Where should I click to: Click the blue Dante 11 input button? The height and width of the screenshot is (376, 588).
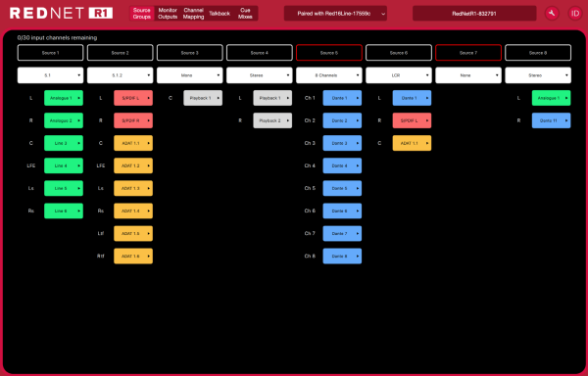pos(551,120)
